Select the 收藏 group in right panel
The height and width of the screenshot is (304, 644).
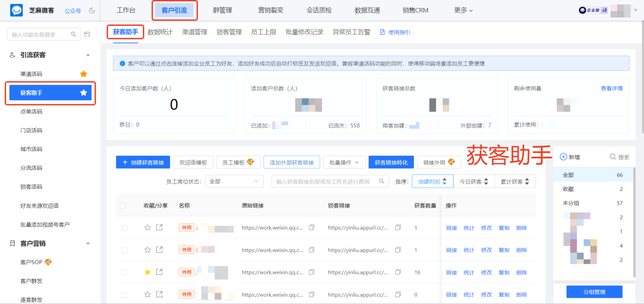(x=594, y=189)
